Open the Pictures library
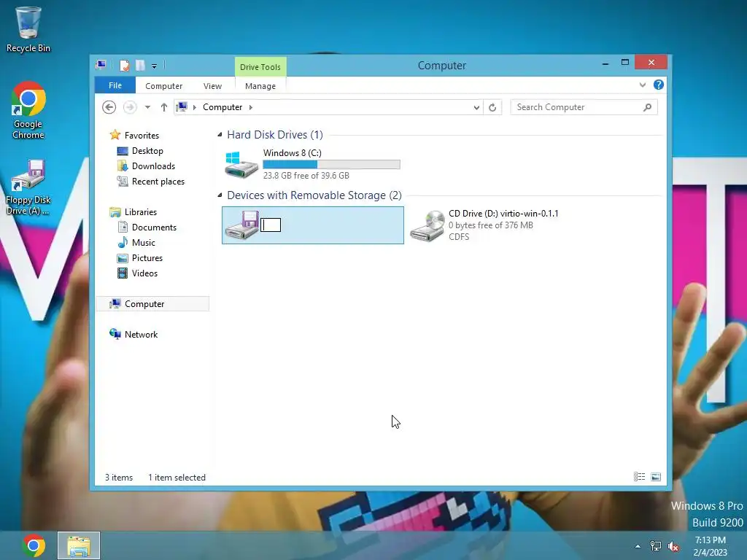Screen dimensions: 747x560 147,257
